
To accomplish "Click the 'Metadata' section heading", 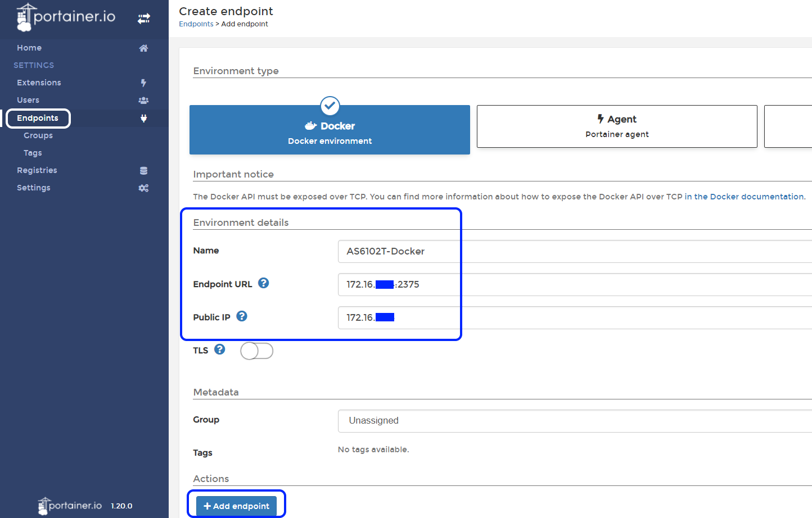I will (x=216, y=392).
